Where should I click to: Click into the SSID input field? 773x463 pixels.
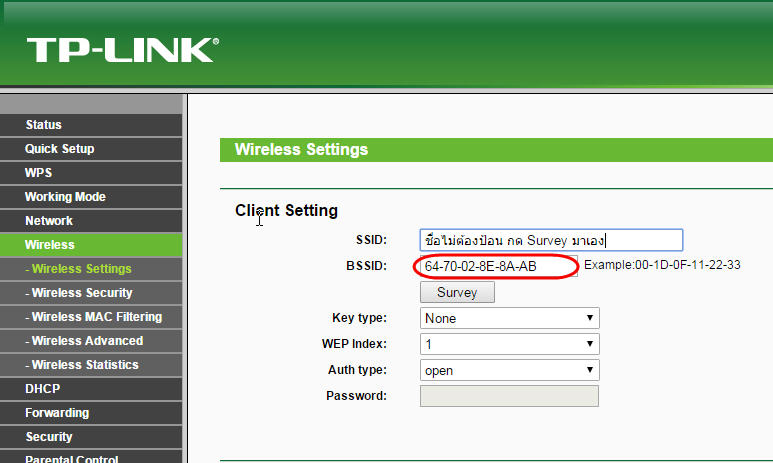551,240
